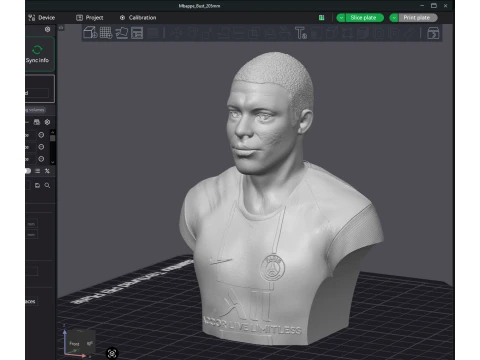The height and width of the screenshot is (360, 480).
Task: Edit the second filament preset
Action: click(41, 147)
